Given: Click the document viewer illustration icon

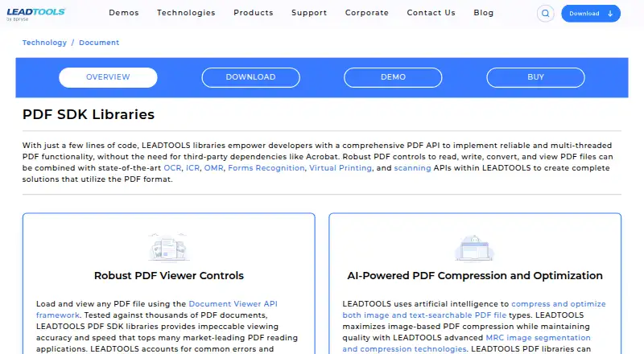Looking at the screenshot, I should pyautogui.click(x=169, y=248).
